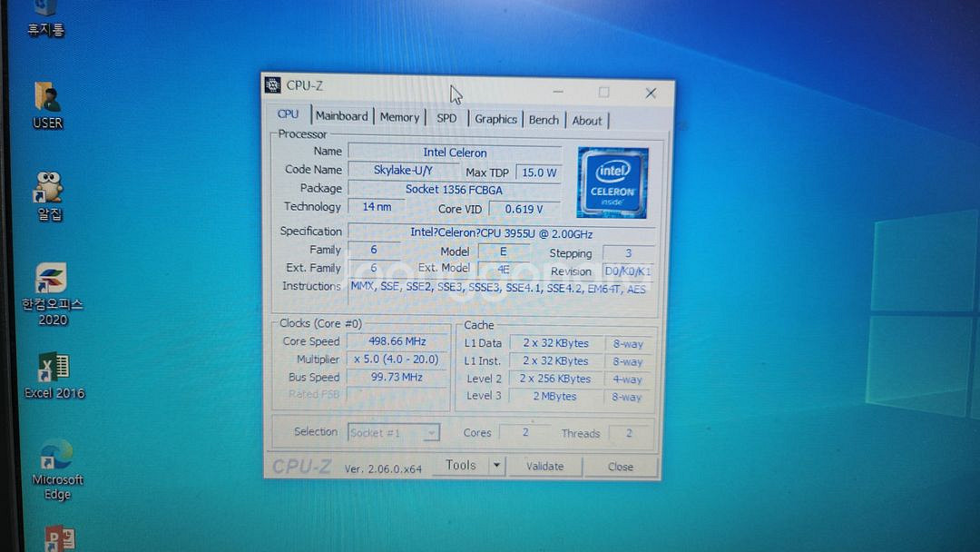Image resolution: width=980 pixels, height=552 pixels.
Task: Click the Threads count field
Action: coord(629,433)
